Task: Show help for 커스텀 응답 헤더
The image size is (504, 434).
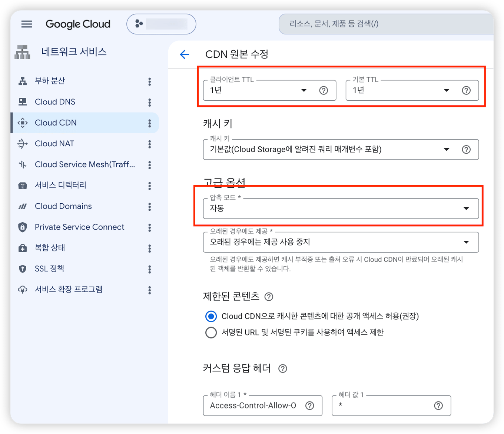Action: [x=283, y=368]
